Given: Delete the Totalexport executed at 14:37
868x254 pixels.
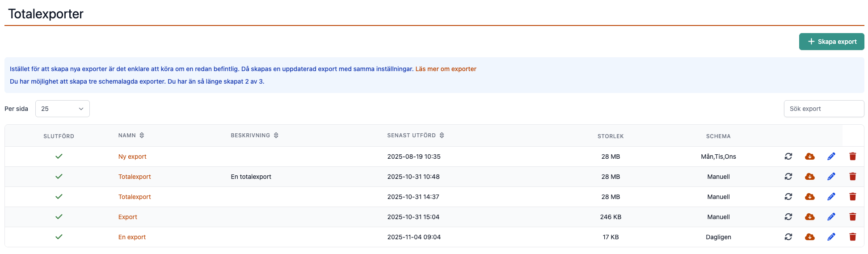Looking at the screenshot, I should click(853, 197).
